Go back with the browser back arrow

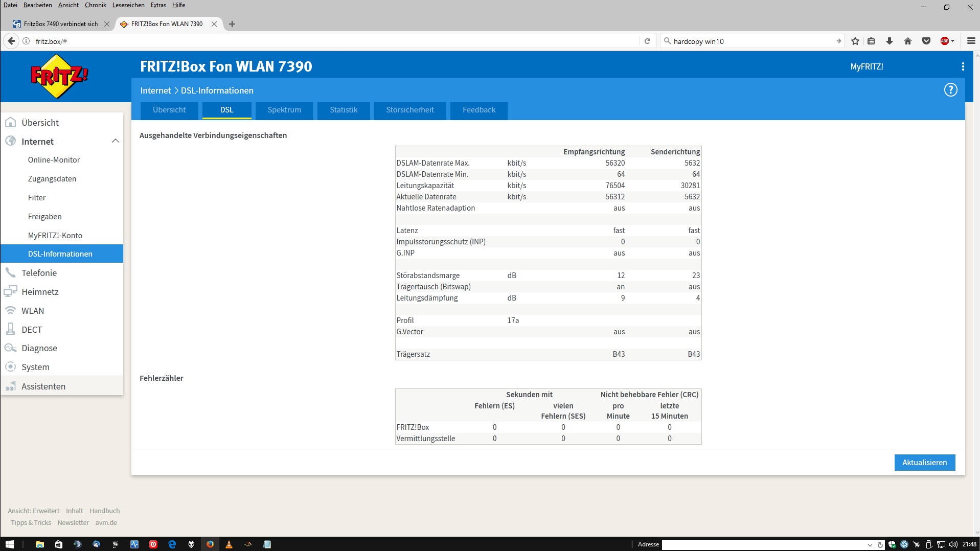(11, 41)
